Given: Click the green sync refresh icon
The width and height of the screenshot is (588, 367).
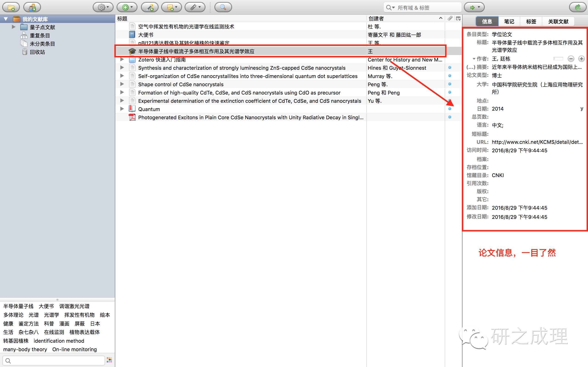Looking at the screenshot, I should click(x=578, y=7).
